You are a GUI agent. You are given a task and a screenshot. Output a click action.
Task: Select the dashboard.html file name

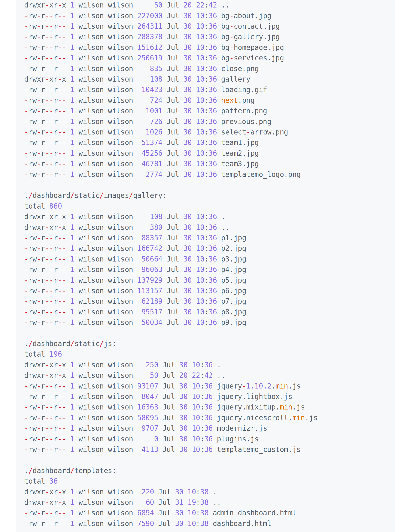[242, 523]
